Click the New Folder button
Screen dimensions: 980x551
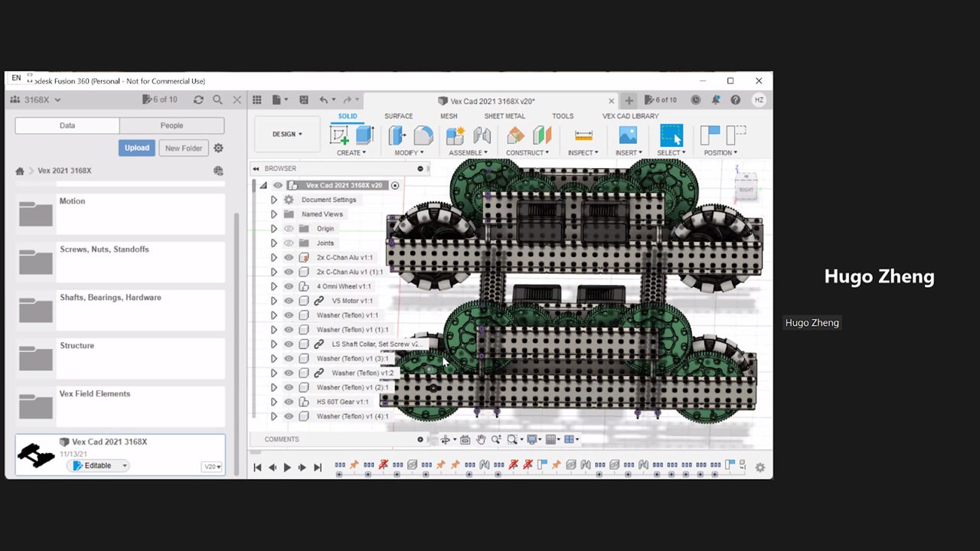[184, 148]
